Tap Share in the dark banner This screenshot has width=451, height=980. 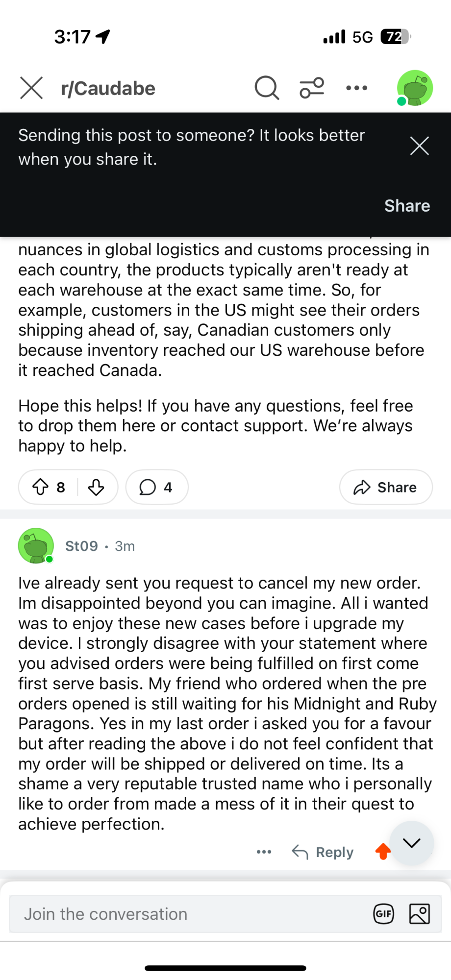(407, 206)
